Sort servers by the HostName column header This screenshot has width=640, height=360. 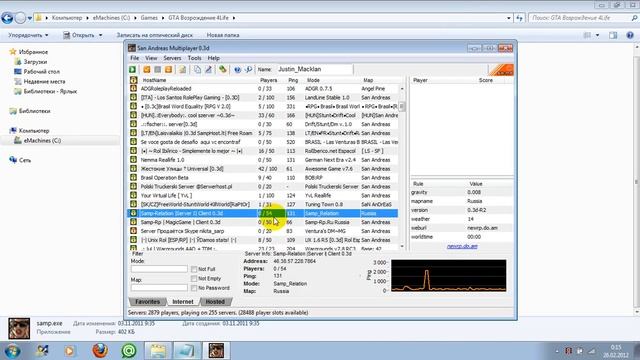pos(154,80)
